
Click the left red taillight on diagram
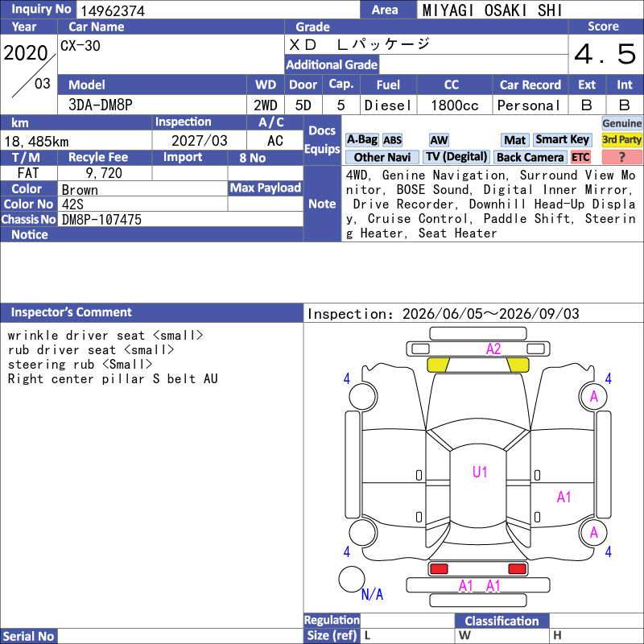[439, 569]
